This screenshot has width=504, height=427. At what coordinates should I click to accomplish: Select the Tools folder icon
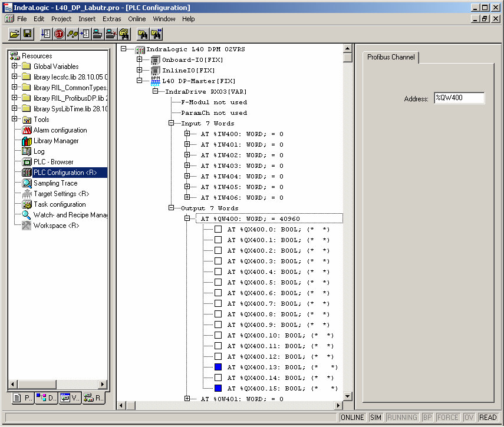(27, 120)
